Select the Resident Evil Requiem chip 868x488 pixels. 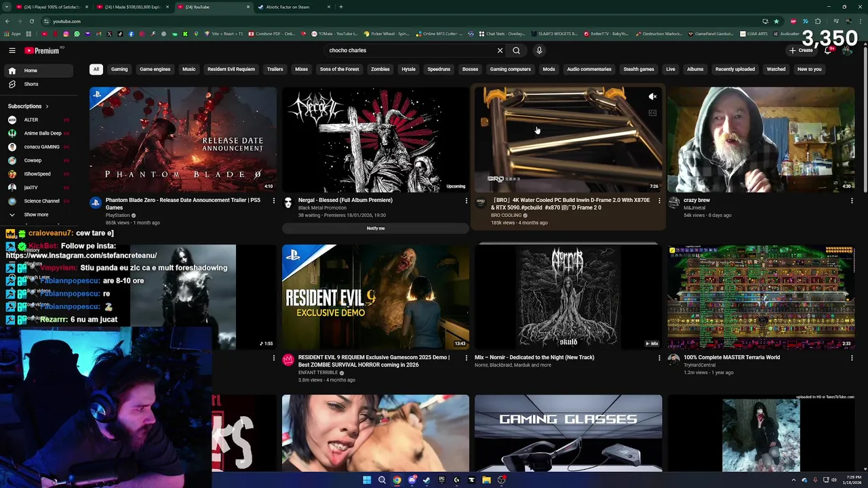click(x=231, y=69)
